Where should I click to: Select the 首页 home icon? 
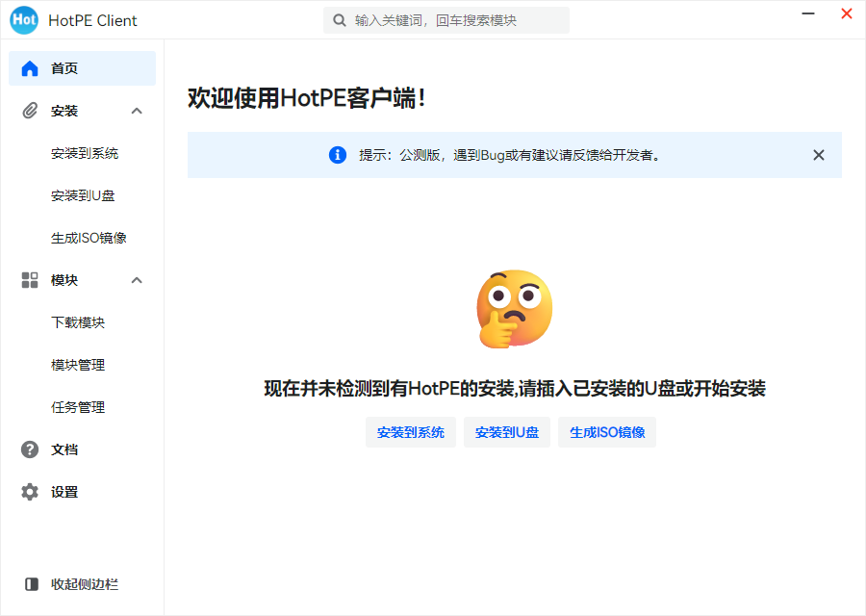click(x=29, y=68)
